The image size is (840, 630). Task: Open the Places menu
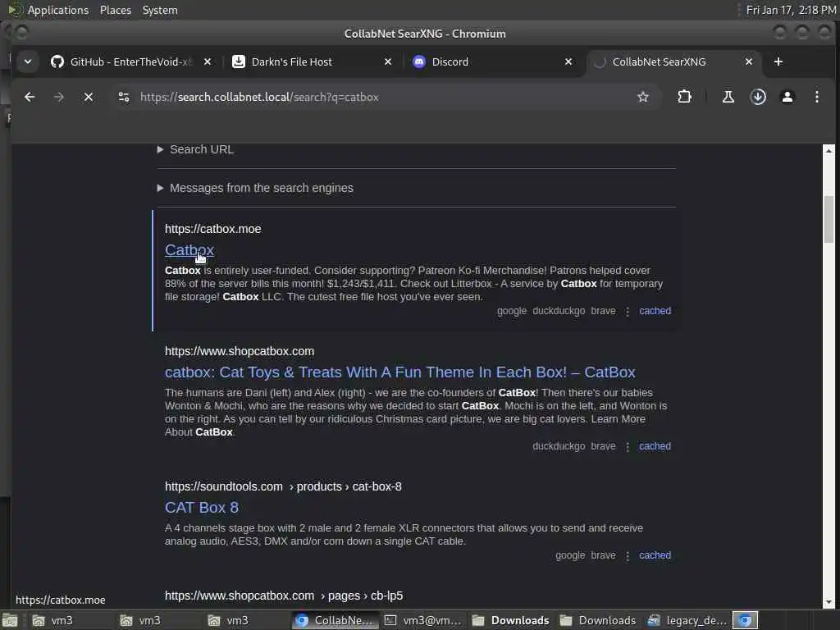coord(115,10)
